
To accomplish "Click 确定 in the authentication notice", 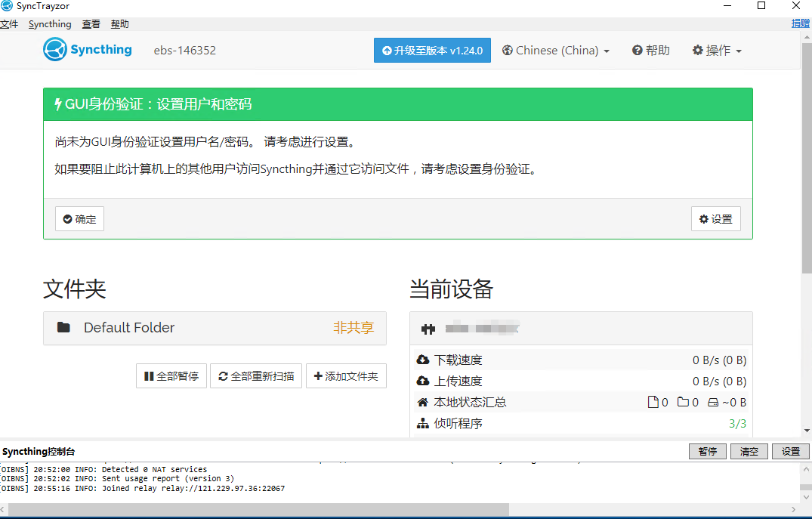I will pos(79,219).
